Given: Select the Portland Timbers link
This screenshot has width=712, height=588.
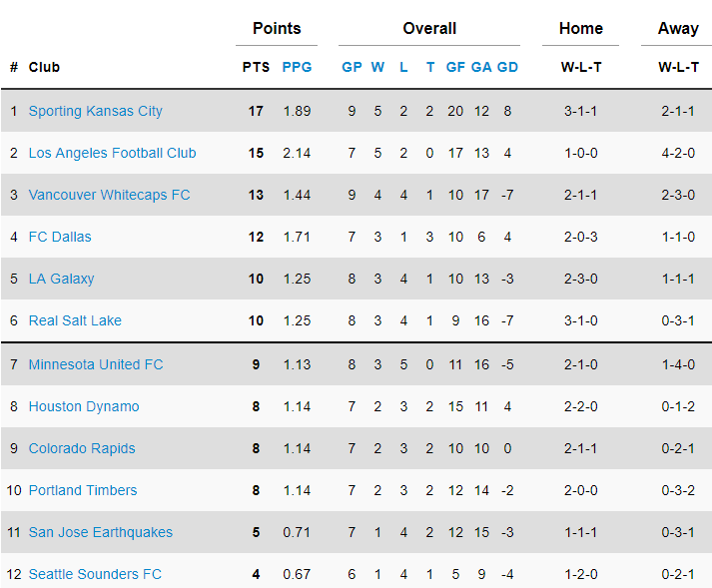Looking at the screenshot, I should pos(83,490).
